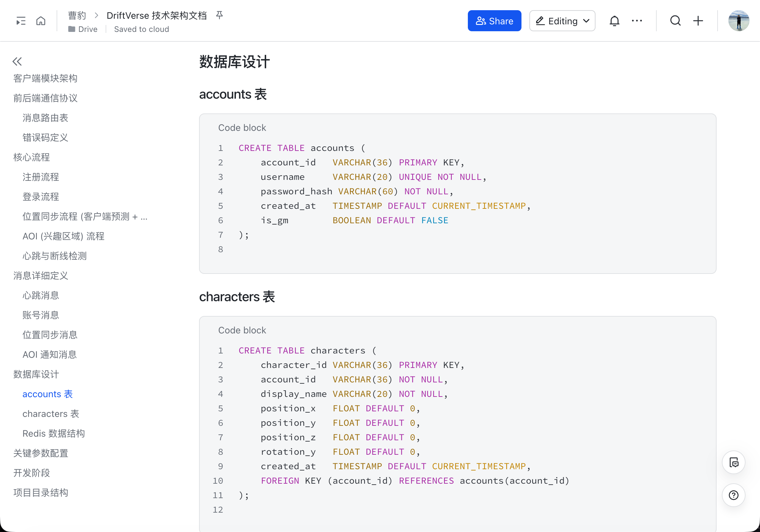Pin the DriftVerse document

click(219, 15)
